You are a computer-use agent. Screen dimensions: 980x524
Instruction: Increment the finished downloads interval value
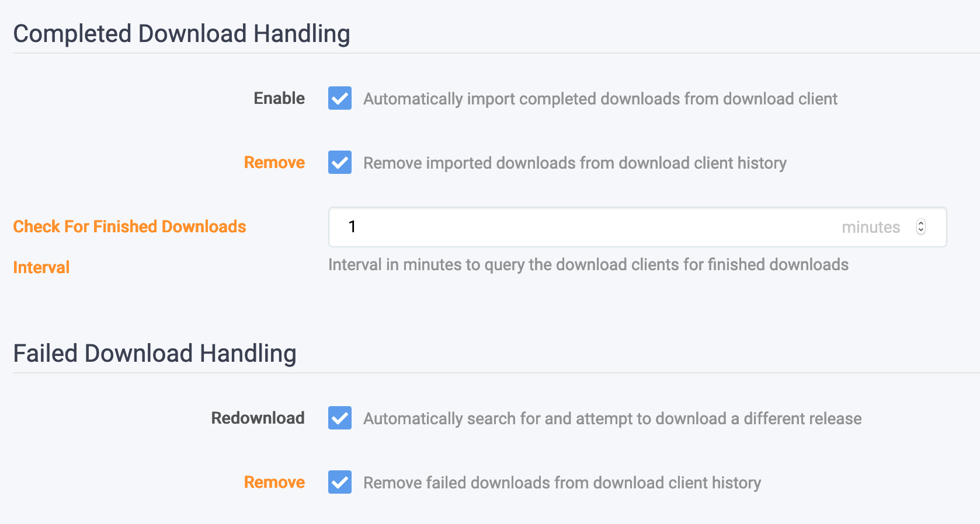920,223
